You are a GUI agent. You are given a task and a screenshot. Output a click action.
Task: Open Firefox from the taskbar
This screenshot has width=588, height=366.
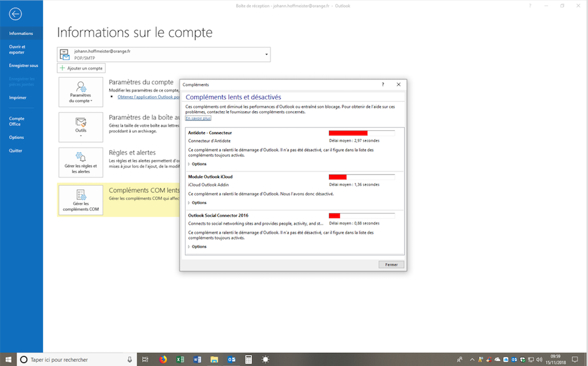click(x=163, y=359)
